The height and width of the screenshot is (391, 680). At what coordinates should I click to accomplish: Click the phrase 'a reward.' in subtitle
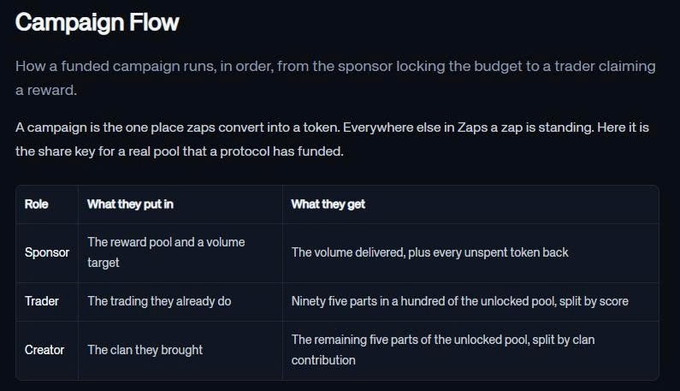[x=46, y=90]
